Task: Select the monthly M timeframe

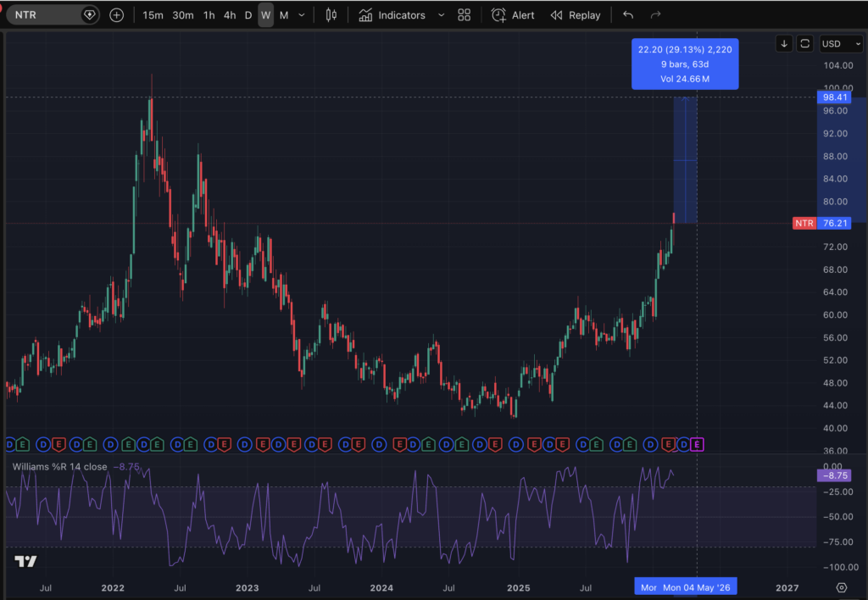Action: (283, 15)
